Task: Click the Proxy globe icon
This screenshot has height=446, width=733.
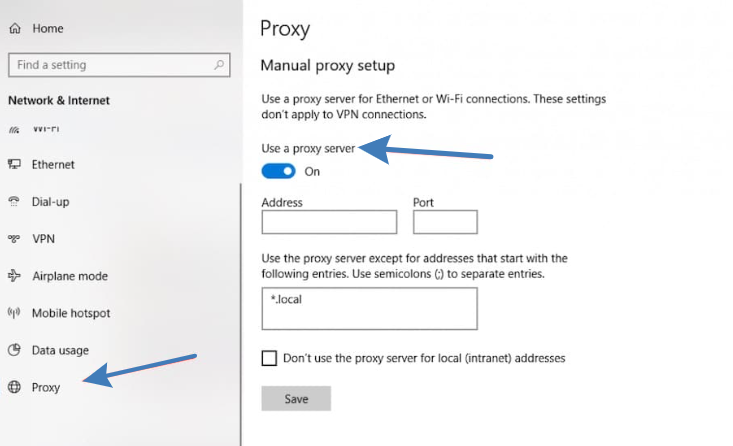Action: click(15, 387)
